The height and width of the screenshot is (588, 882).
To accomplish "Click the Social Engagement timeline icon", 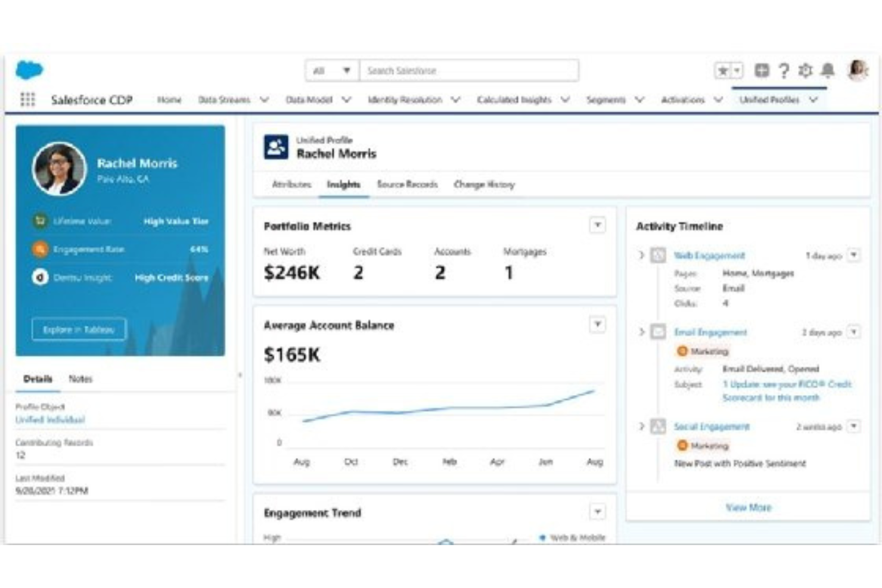I will click(658, 427).
